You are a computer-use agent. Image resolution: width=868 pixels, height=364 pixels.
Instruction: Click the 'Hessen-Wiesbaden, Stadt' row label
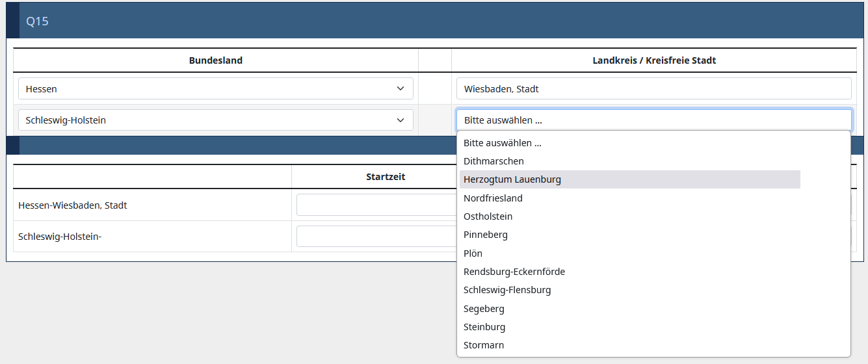73,205
